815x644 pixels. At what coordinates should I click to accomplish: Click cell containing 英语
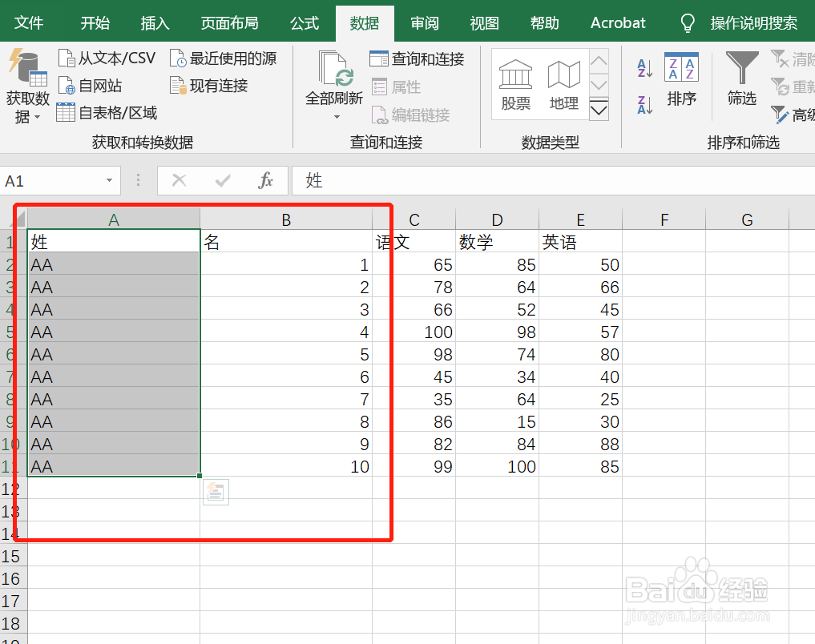pos(580,242)
